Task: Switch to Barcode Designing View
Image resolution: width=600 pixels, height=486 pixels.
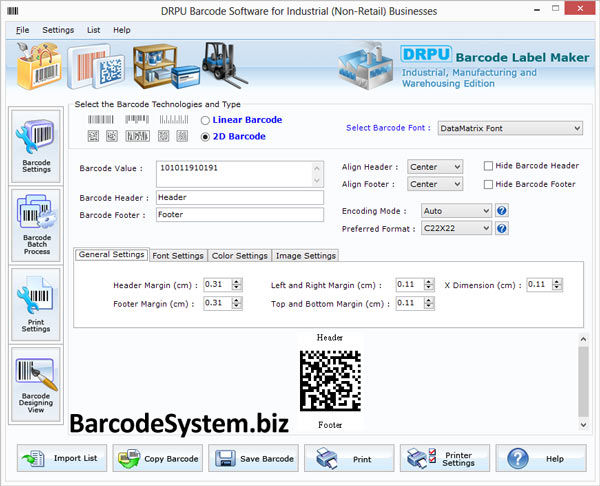Action: pyautogui.click(x=36, y=384)
